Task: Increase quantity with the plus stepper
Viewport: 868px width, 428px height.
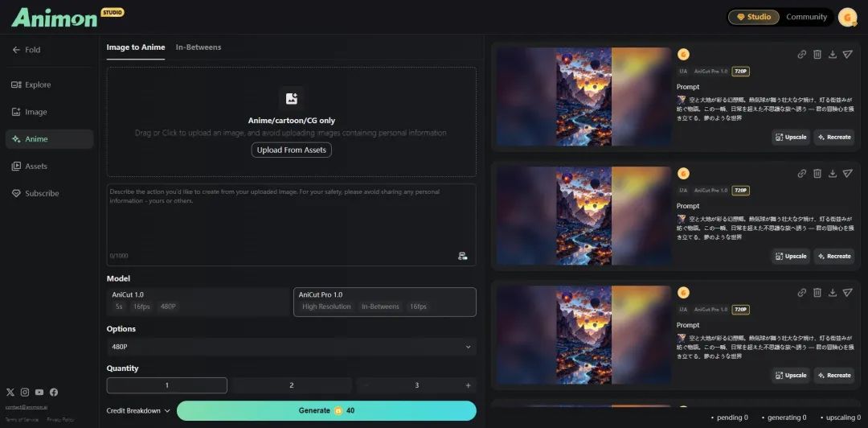Action: point(468,385)
